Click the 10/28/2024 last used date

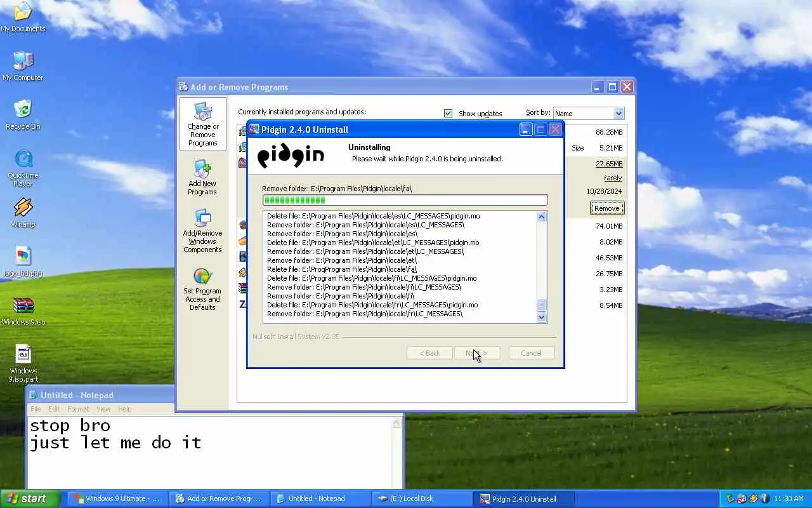coord(604,191)
